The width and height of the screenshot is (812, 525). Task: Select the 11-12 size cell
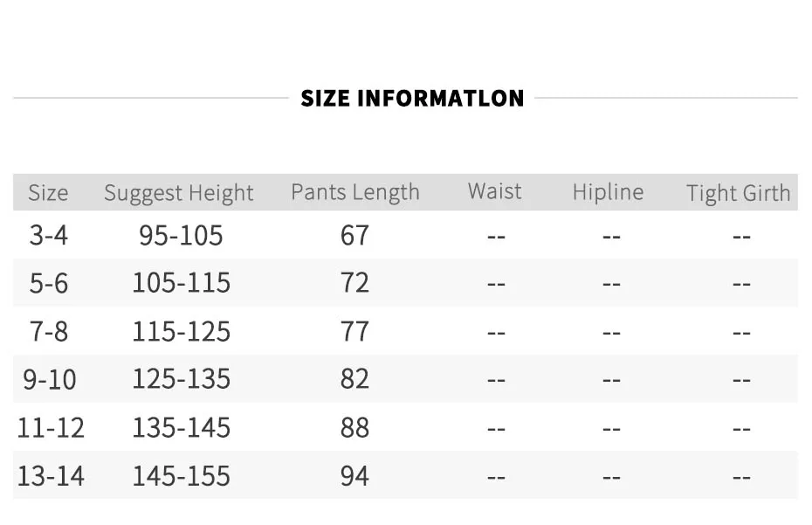coord(51,427)
